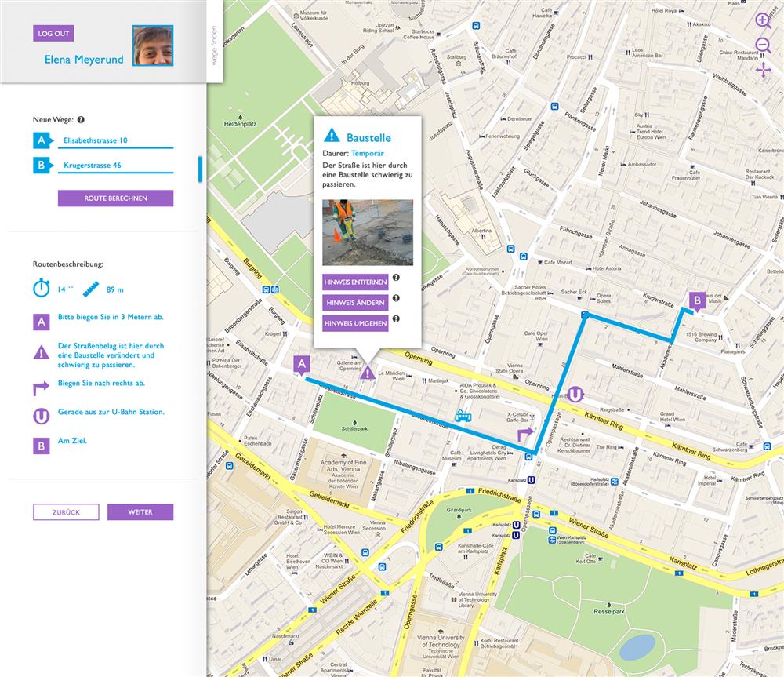Viewport: 784px width, 677px height.
Task: Click the B destination marker in sidebar
Action: click(42, 165)
